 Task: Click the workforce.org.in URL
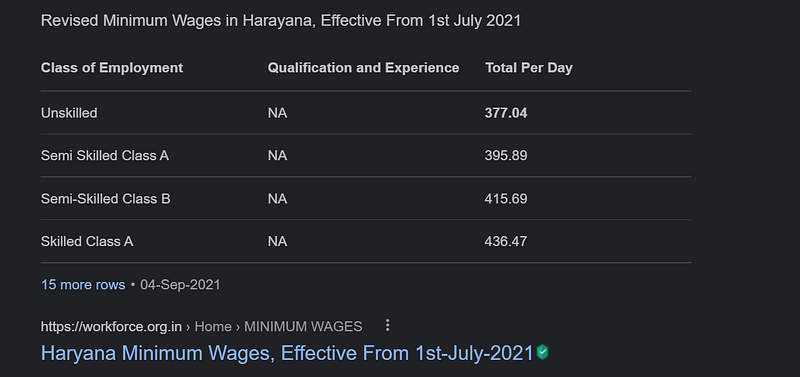[x=111, y=326]
